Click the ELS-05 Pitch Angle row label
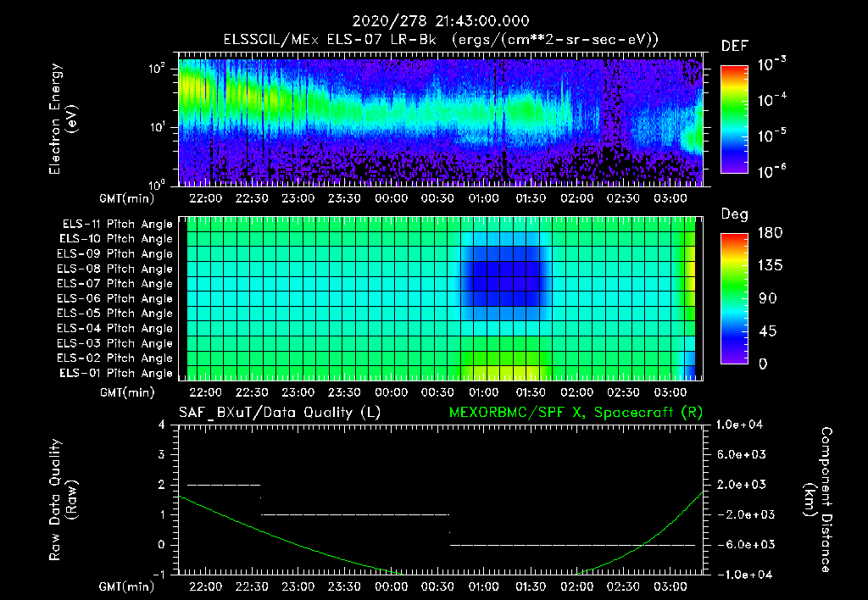This screenshot has height=600, width=868. click(x=114, y=314)
